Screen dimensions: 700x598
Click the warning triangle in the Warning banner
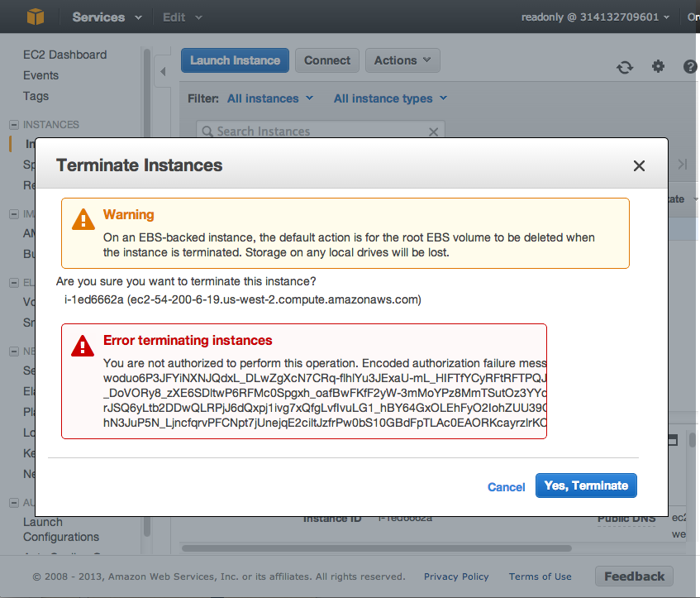click(83, 220)
